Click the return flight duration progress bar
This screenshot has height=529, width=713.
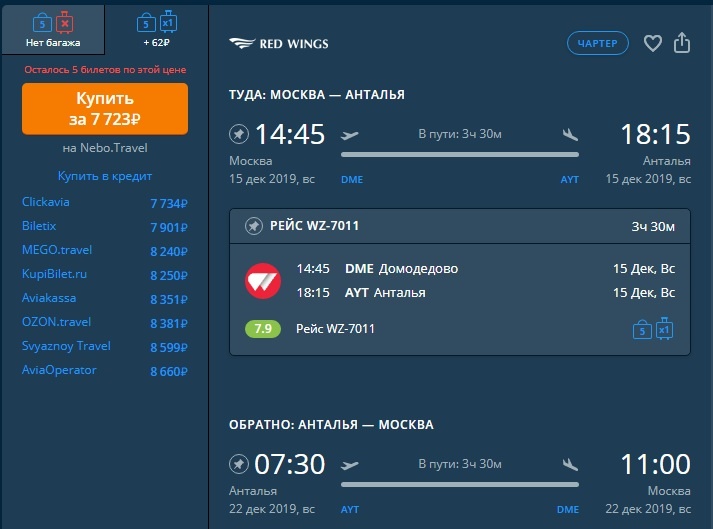point(460,484)
